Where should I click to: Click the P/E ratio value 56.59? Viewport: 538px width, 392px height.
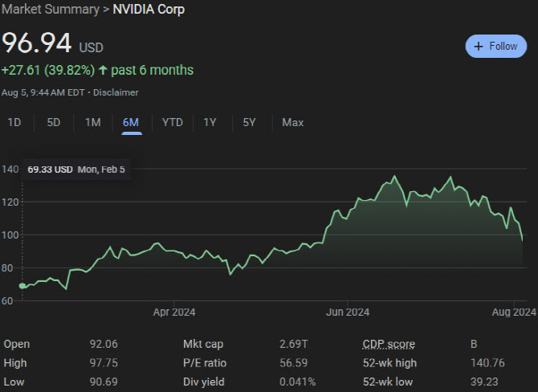tap(294, 363)
